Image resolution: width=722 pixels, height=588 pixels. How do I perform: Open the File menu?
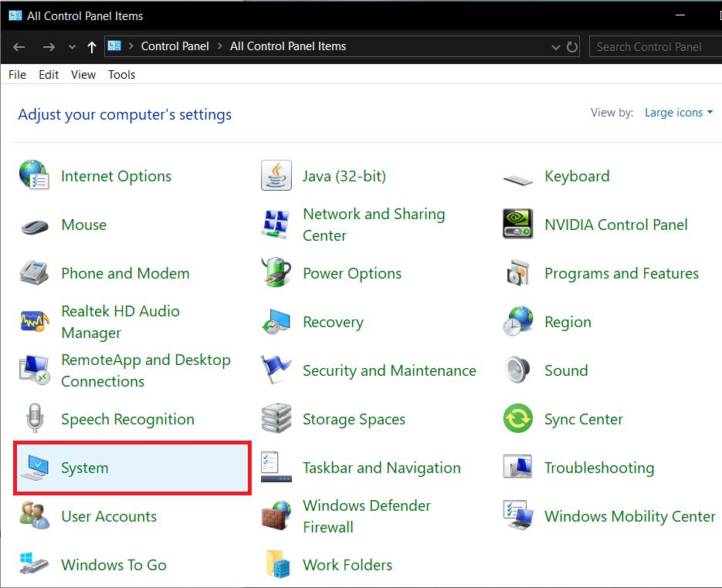tap(17, 75)
